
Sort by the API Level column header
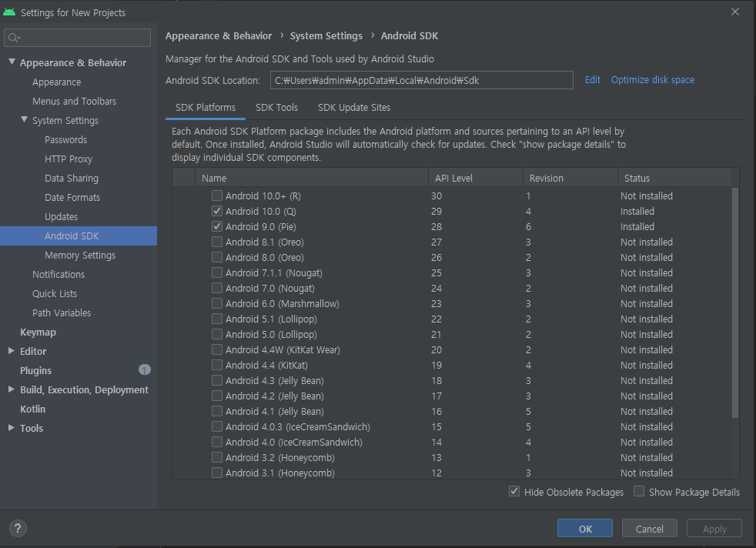(476, 178)
